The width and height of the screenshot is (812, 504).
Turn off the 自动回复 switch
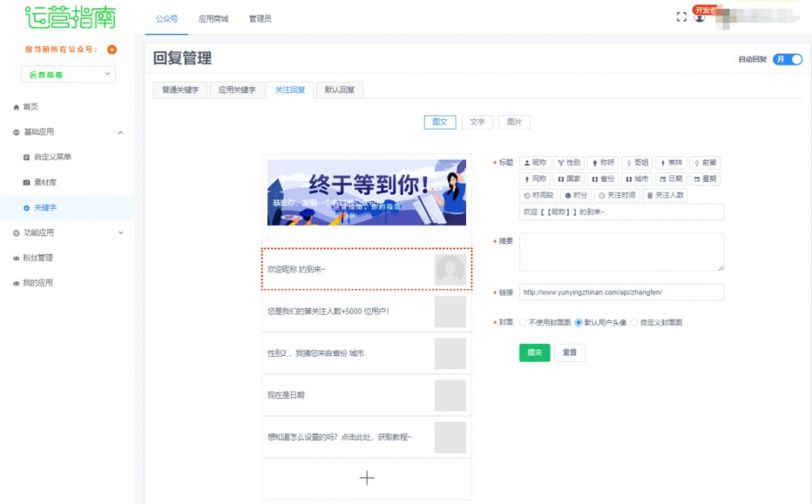787,59
